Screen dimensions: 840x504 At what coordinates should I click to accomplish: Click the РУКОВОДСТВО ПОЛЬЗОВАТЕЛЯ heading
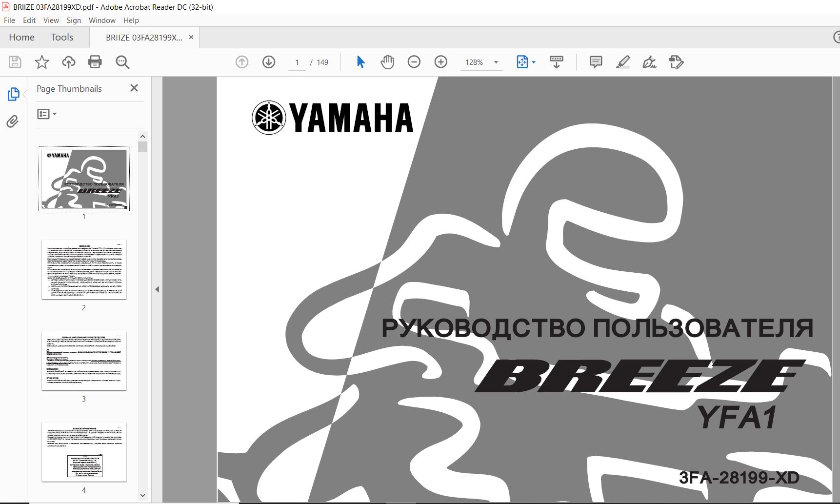(x=598, y=328)
